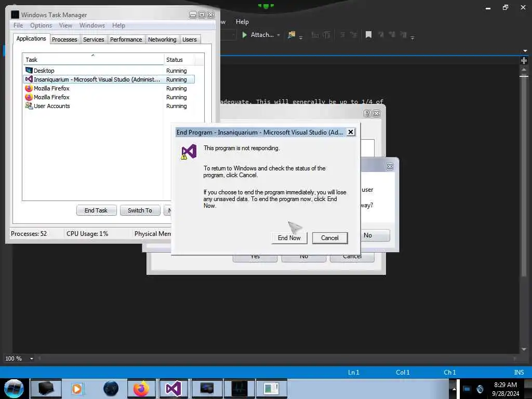
Task: Open Visual Studio Help menu
Action: click(242, 22)
